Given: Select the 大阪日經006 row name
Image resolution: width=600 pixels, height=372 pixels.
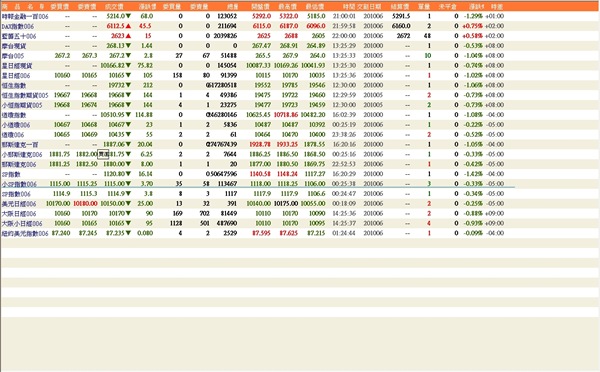Looking at the screenshot, I should (x=19, y=214).
